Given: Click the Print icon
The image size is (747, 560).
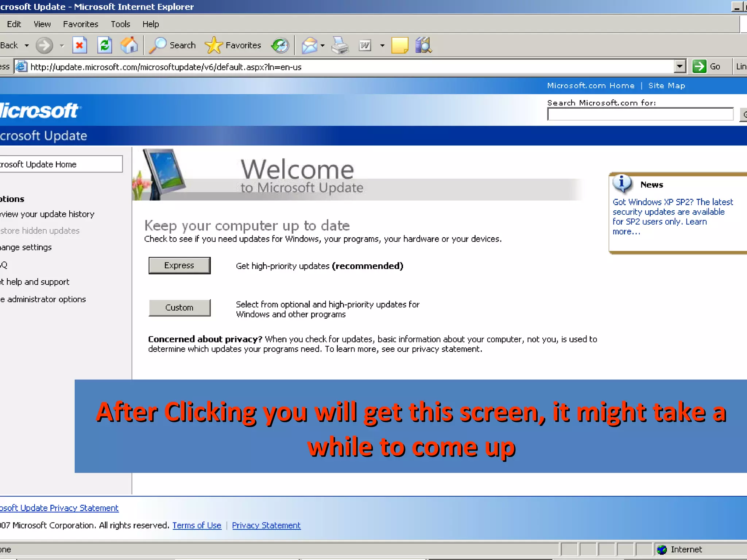Looking at the screenshot, I should 340,46.
